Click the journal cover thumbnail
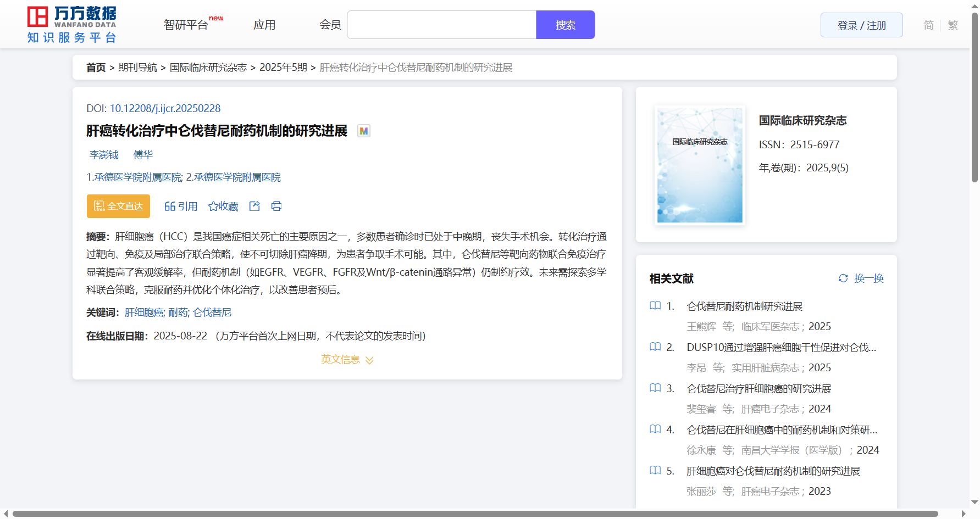Screen dimensions: 980x519 (700, 165)
